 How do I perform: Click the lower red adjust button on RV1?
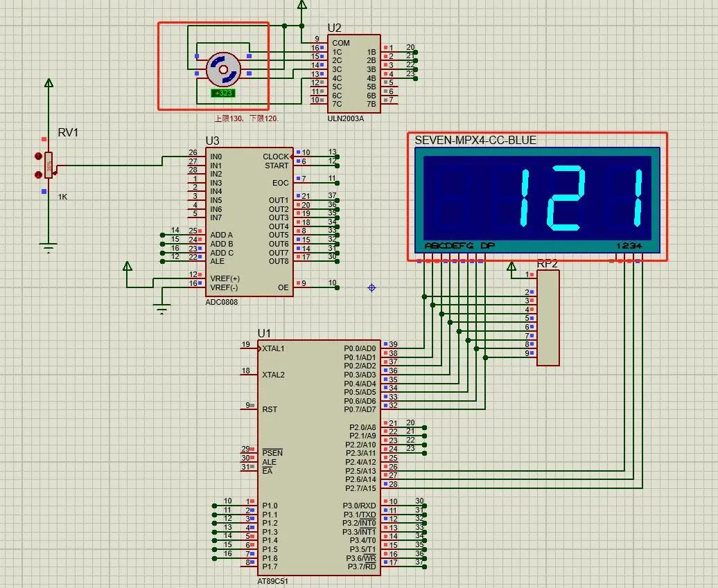click(39, 175)
